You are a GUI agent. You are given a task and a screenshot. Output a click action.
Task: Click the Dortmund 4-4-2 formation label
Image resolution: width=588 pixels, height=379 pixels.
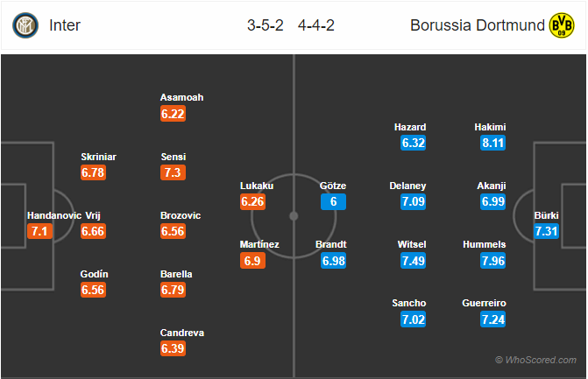coord(316,25)
